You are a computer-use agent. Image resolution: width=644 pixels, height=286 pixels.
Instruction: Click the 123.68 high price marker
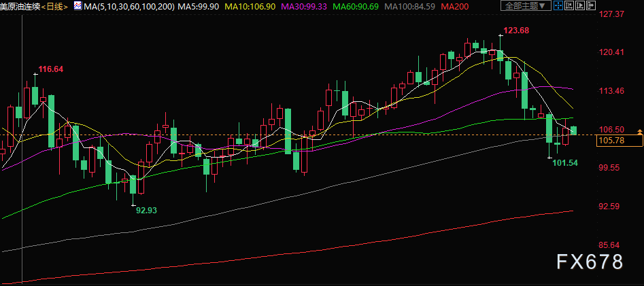(x=517, y=31)
